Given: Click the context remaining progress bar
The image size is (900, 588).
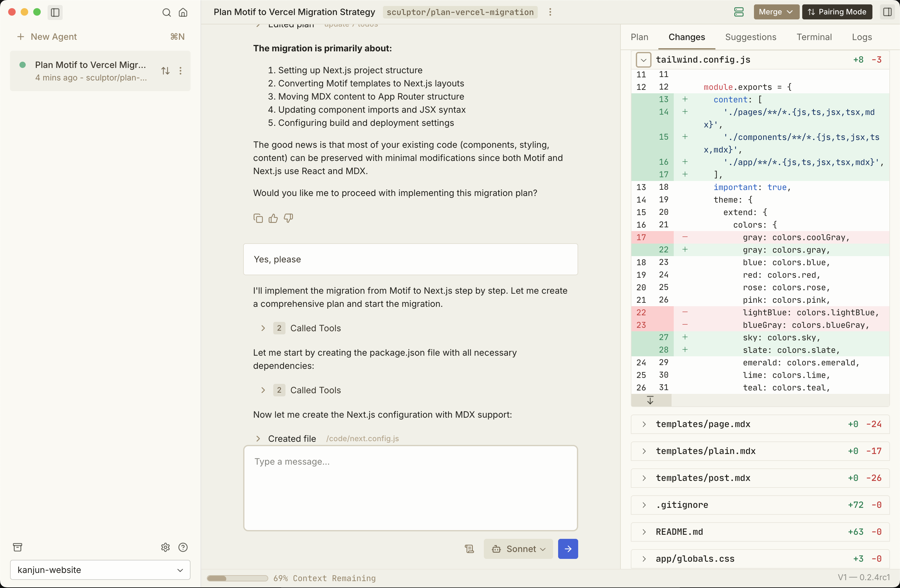Looking at the screenshot, I should pyautogui.click(x=237, y=578).
